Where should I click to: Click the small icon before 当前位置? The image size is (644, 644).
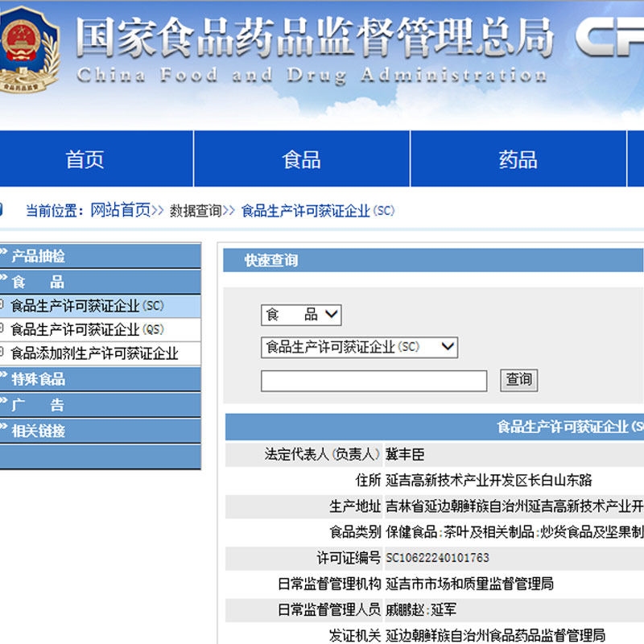pos(2,210)
